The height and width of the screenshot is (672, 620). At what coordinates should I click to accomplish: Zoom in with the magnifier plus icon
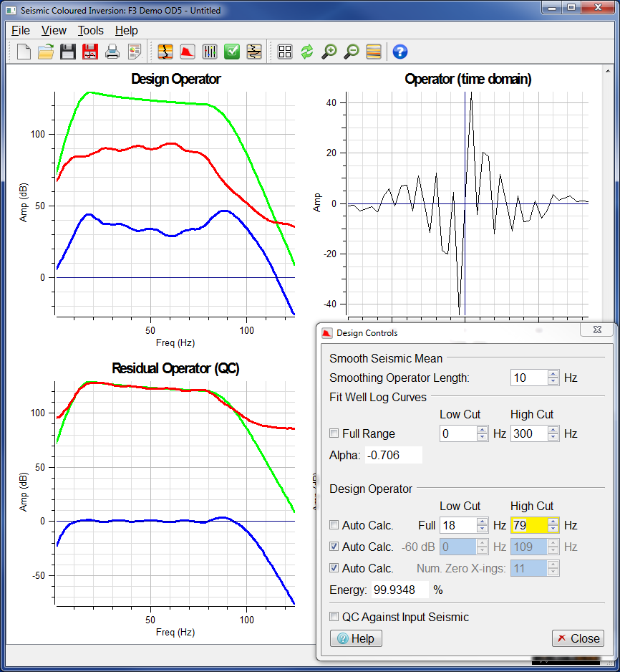pos(329,52)
